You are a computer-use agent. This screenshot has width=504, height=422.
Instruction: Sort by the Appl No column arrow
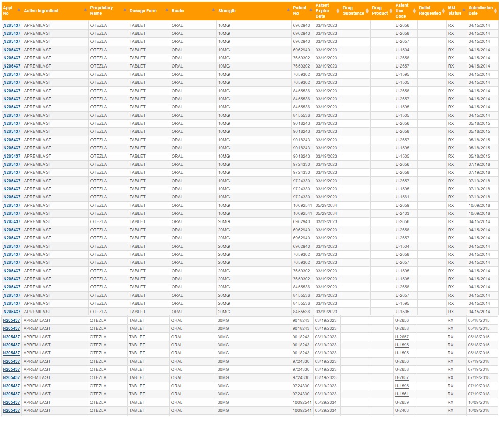19,10
